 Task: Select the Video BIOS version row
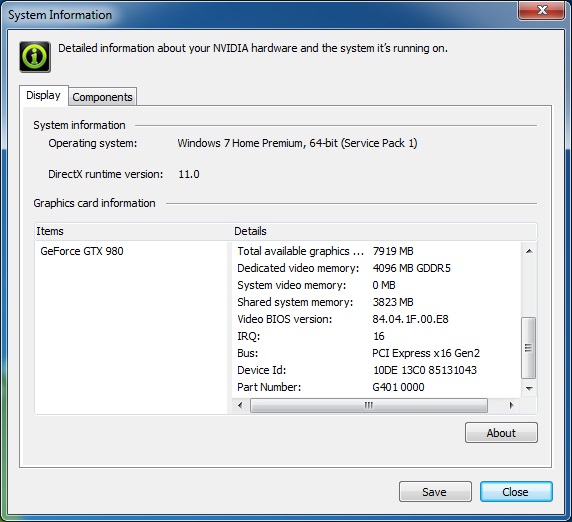point(376,319)
